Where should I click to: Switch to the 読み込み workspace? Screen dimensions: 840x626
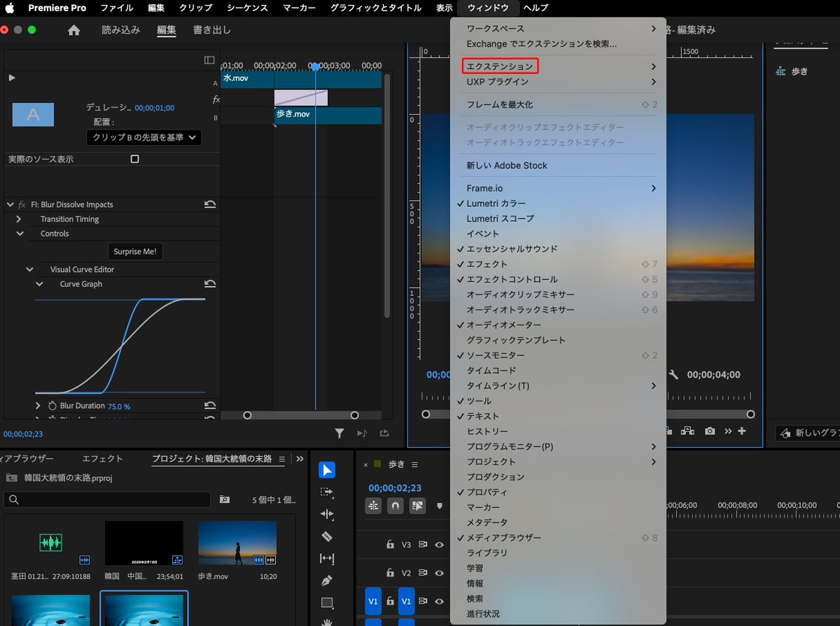(x=120, y=30)
